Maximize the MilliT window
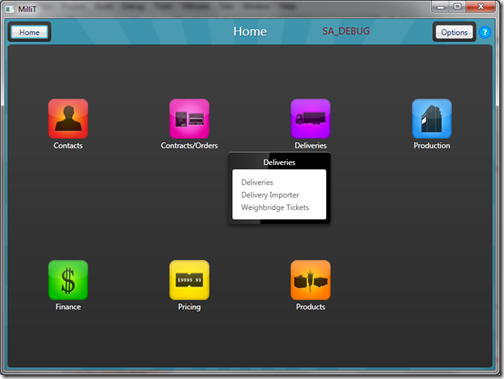This screenshot has width=504, height=379. click(458, 6)
